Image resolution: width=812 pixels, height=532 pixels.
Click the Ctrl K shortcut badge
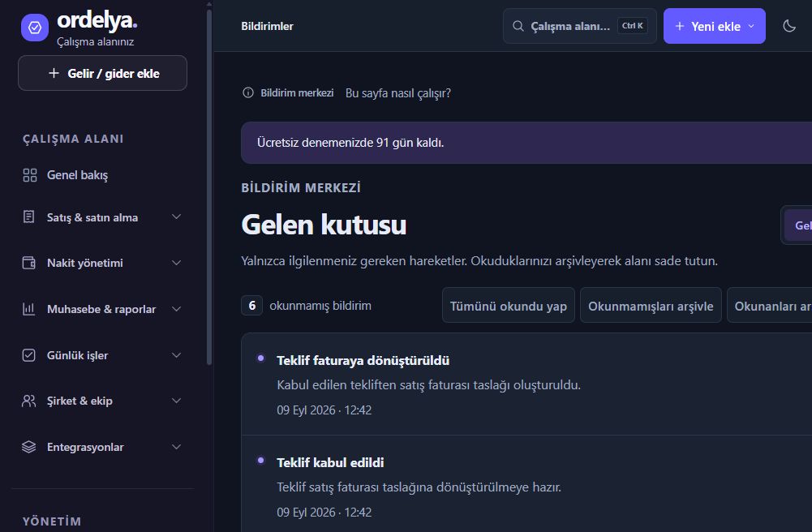[x=632, y=26]
